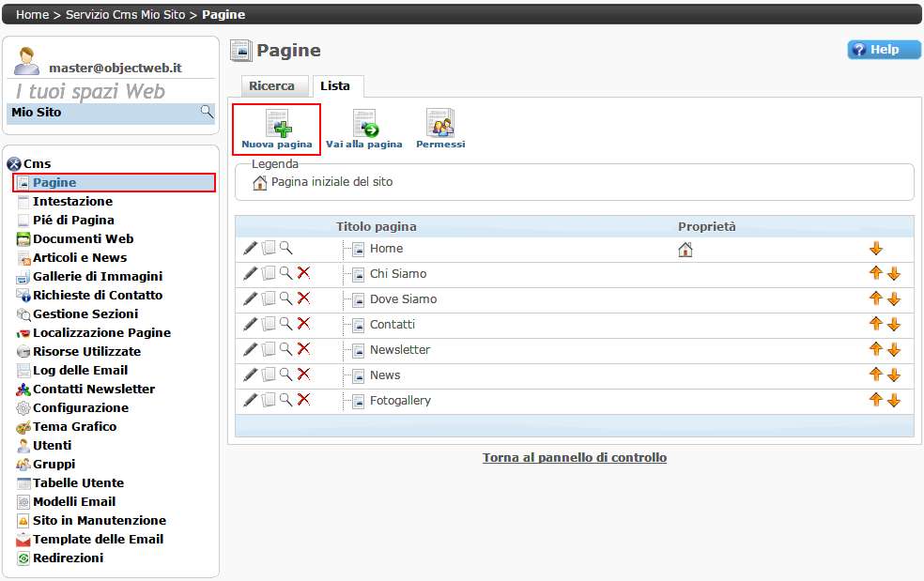924x581 pixels.
Task: Select the Lista tab
Action: coord(335,85)
